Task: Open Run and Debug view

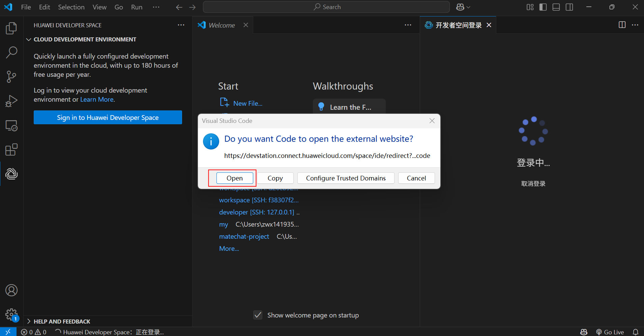Action: 11,101
